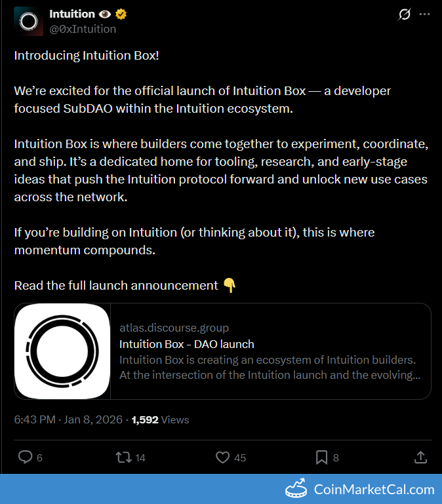Open the @0xIntuition handle link
This screenshot has height=504, width=442.
pos(83,29)
